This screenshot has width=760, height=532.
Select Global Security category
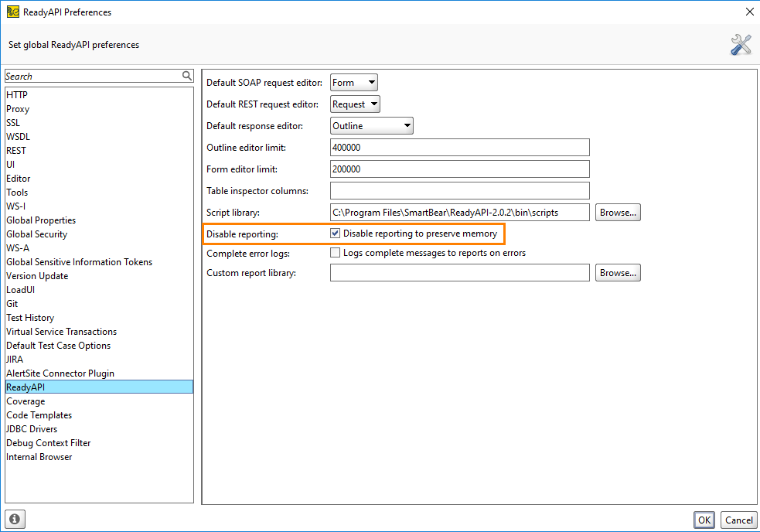(100, 234)
